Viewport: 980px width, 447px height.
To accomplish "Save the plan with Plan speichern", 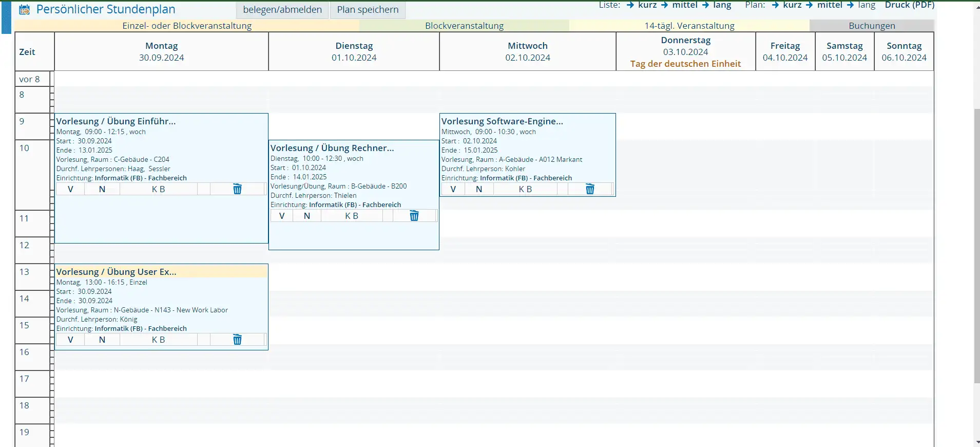I will click(x=368, y=10).
